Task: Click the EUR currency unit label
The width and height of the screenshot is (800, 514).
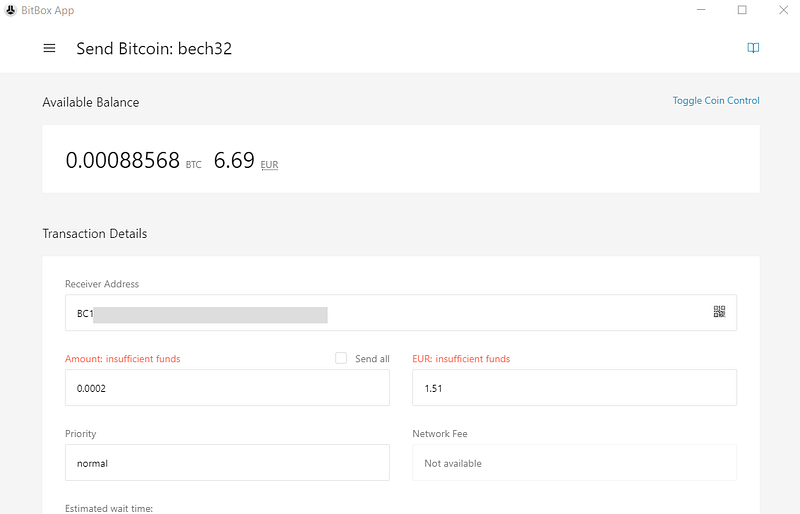Action: [x=269, y=164]
